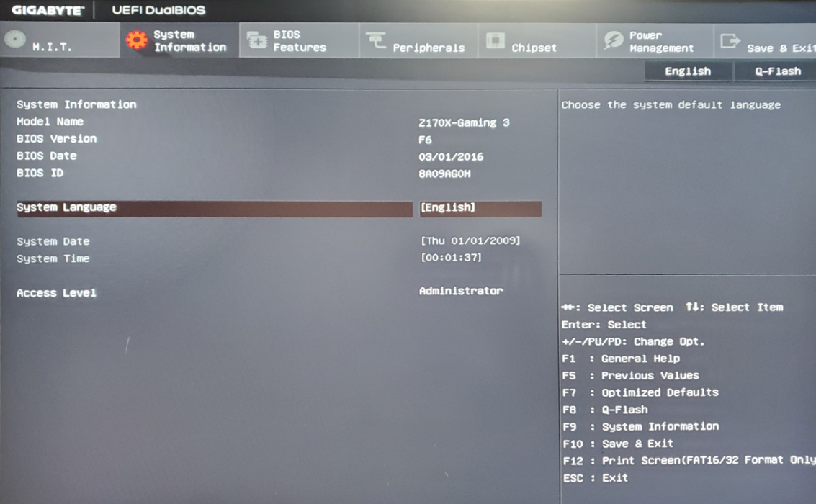The image size is (816, 504).
Task: Click the Save & Exit arrow icon
Action: tap(730, 40)
